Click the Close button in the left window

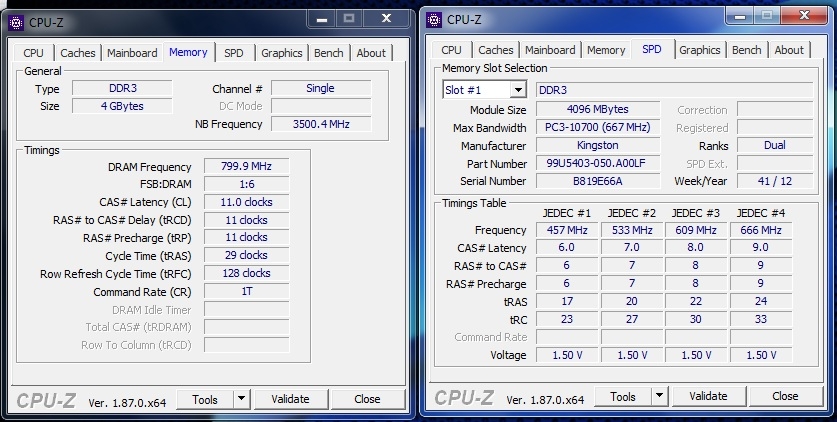368,399
